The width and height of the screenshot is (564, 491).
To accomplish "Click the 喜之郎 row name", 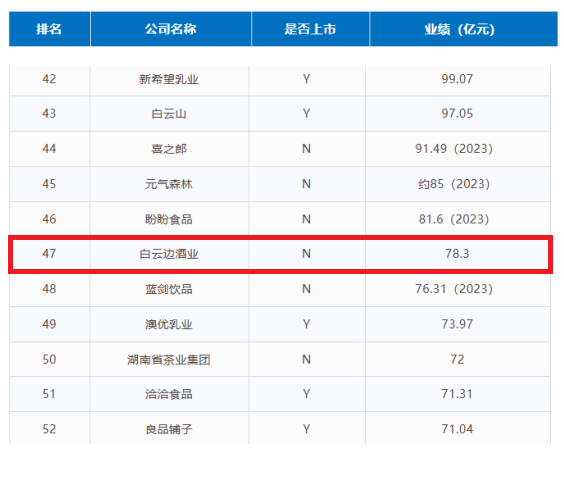I will pyautogui.click(x=169, y=149).
